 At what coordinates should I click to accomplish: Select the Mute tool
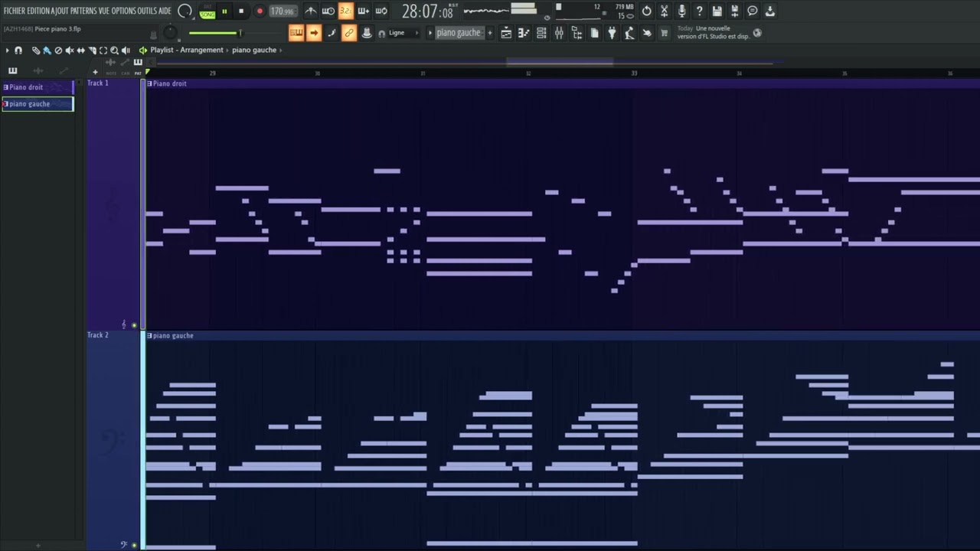pyautogui.click(x=70, y=51)
